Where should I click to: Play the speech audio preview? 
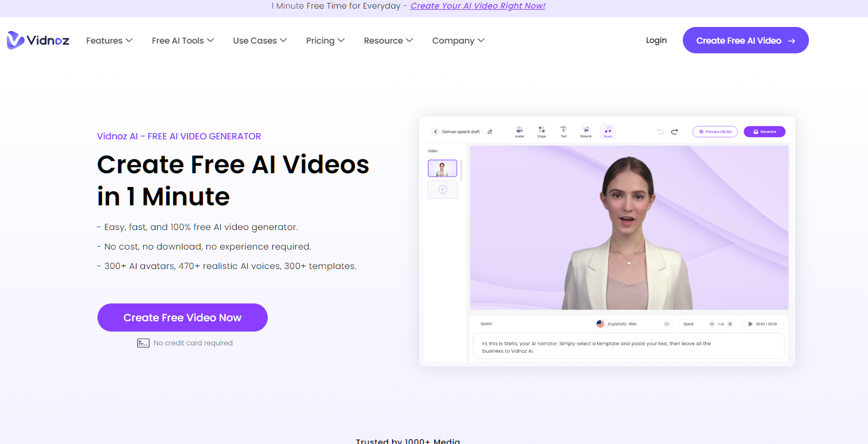(x=750, y=324)
